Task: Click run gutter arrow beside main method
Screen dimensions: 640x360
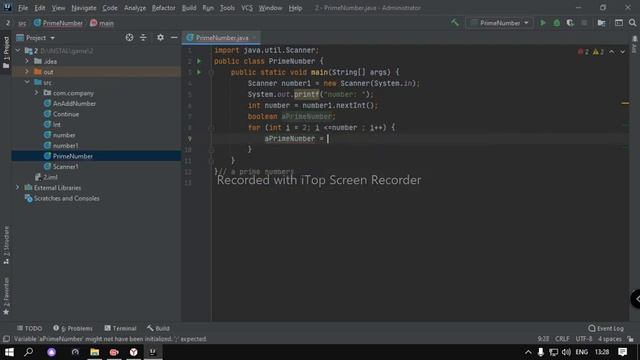Action: [199, 72]
